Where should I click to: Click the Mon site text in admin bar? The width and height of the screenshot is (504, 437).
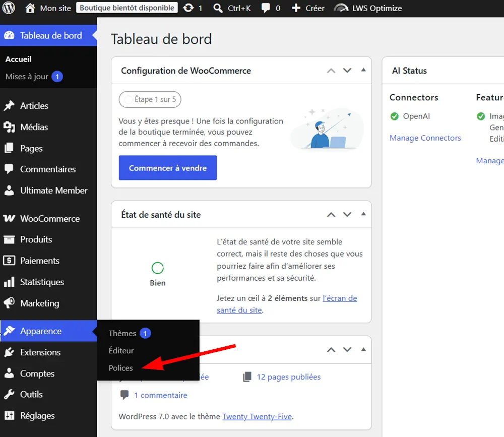pyautogui.click(x=55, y=8)
